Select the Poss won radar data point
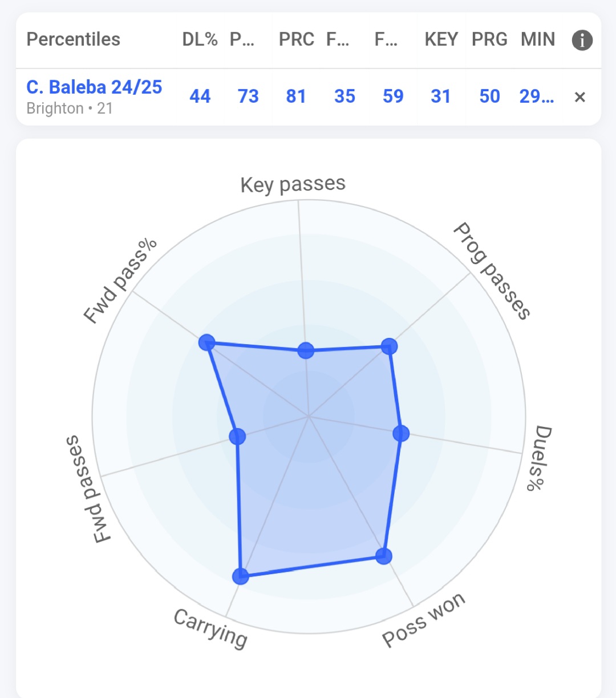 384,556
